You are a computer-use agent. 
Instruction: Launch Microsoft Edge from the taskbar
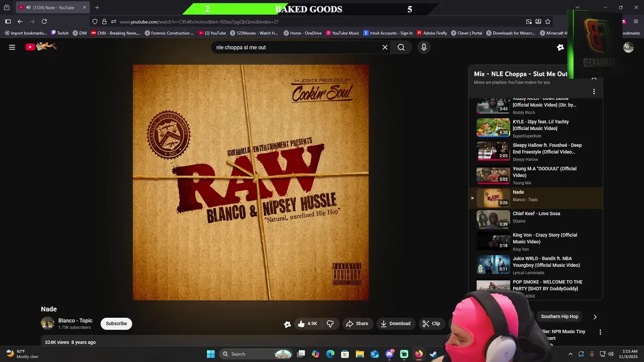click(330, 354)
